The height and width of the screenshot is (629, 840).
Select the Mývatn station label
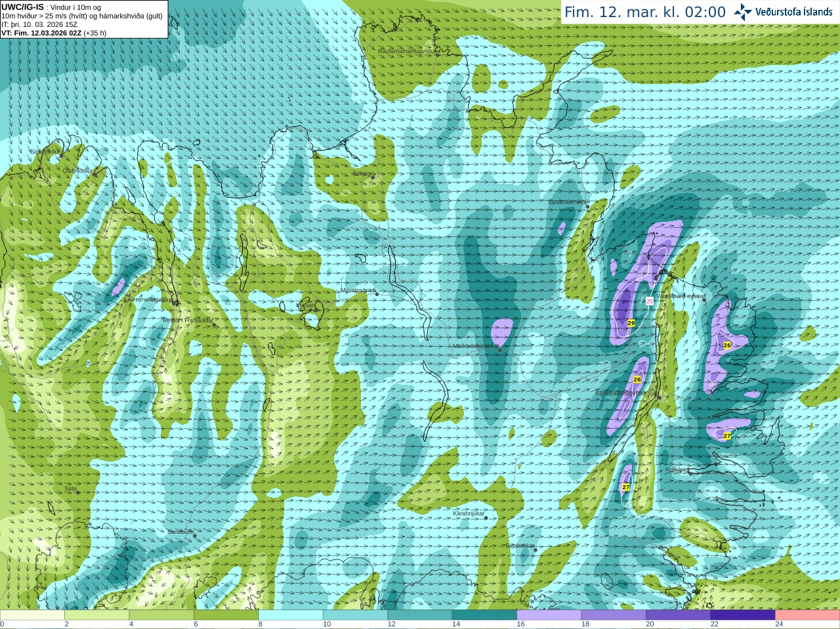305,305
